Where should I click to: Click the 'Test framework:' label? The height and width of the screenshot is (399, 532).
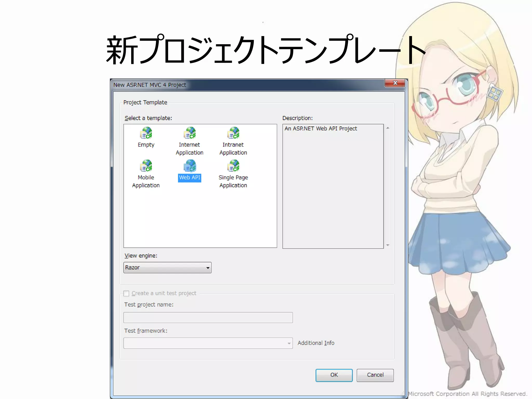click(146, 331)
